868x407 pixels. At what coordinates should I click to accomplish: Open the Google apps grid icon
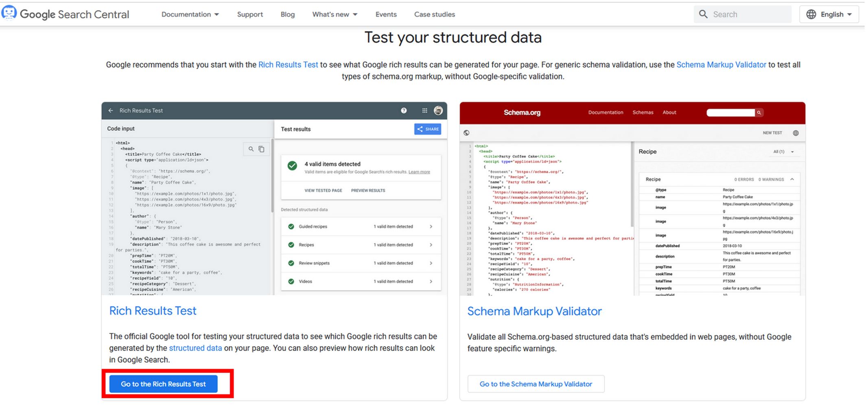pos(424,110)
